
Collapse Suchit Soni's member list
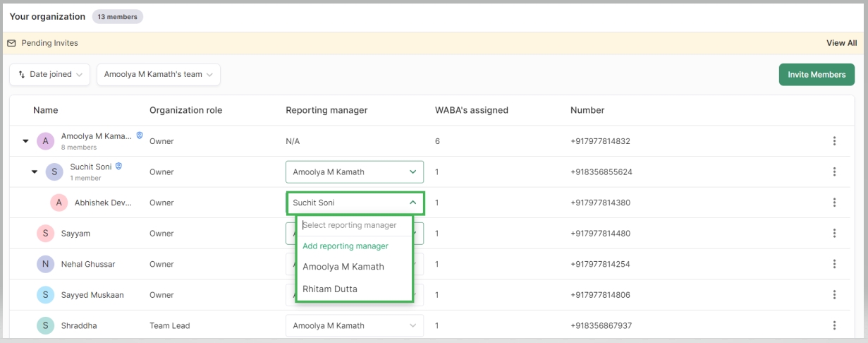coord(35,171)
